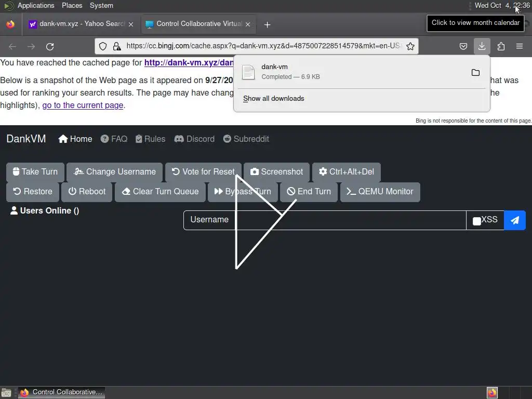Go back using the browser back arrow

click(x=12, y=46)
